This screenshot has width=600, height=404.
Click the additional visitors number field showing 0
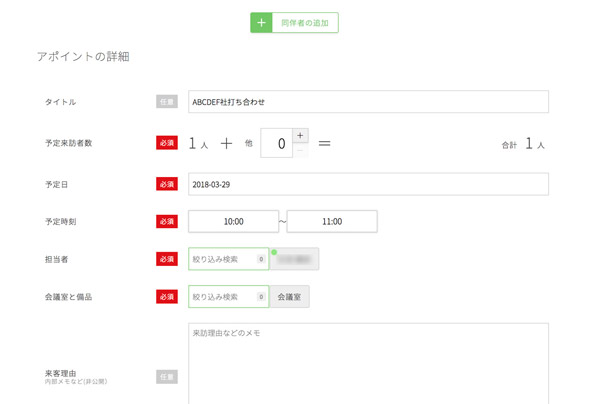tap(277, 143)
